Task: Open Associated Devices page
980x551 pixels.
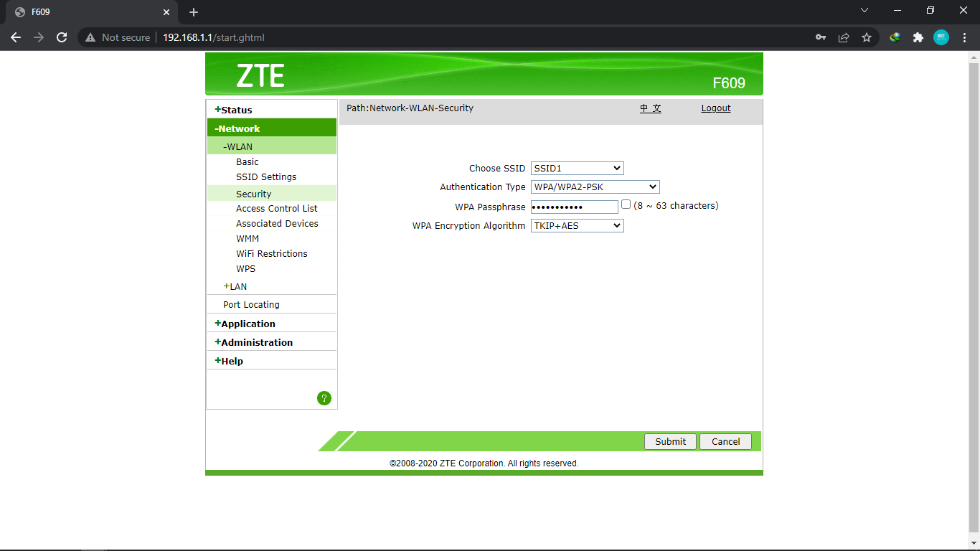Action: click(277, 223)
